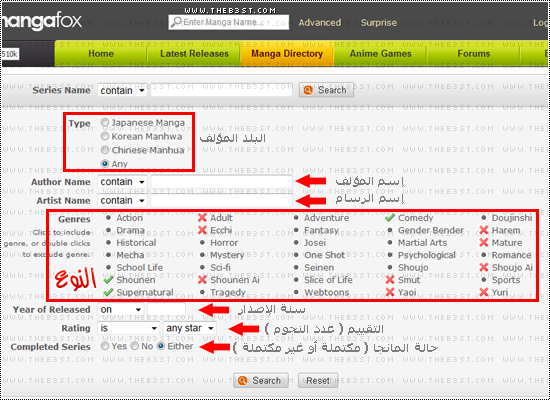Open the Rating 'is' dropdown
The image size is (550, 400).
pyautogui.click(x=128, y=328)
